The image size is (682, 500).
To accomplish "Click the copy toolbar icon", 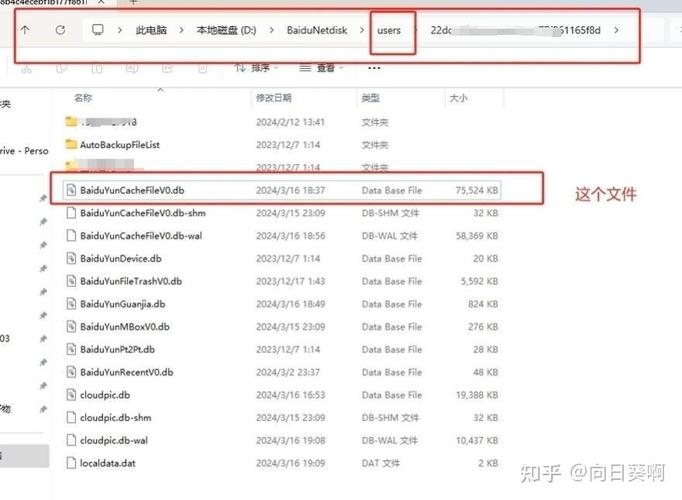I will [x=62, y=68].
